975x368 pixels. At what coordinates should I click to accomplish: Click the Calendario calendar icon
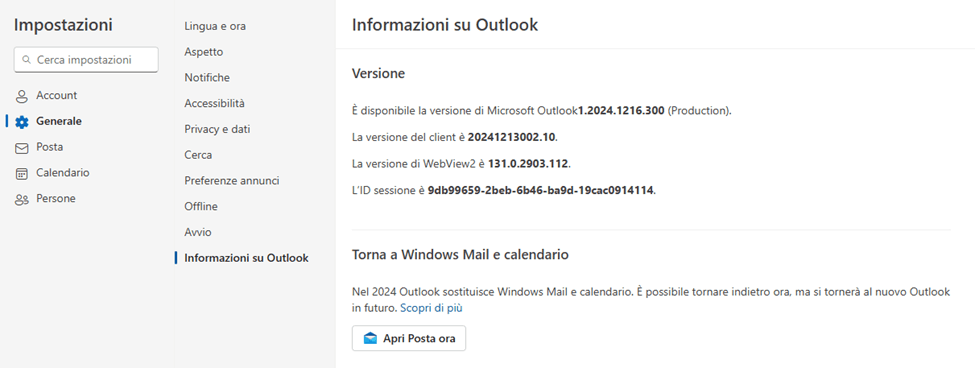[22, 173]
